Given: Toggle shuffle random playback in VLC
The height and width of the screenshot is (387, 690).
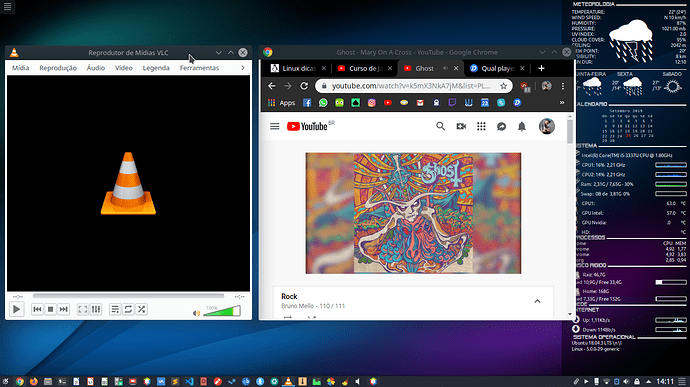Looking at the screenshot, I should tap(141, 310).
